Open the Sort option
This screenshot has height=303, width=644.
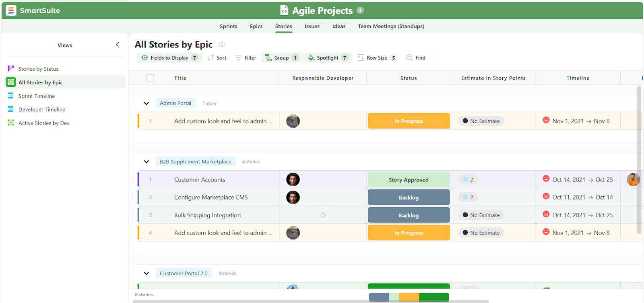[217, 58]
